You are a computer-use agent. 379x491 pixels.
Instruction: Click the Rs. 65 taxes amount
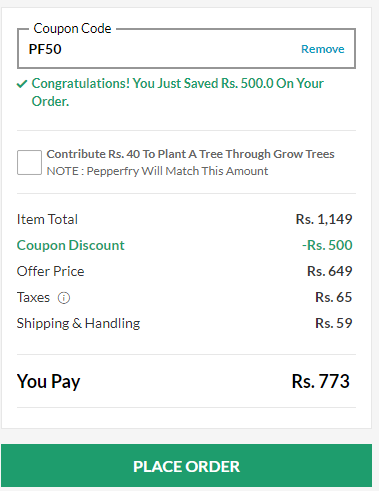[333, 297]
